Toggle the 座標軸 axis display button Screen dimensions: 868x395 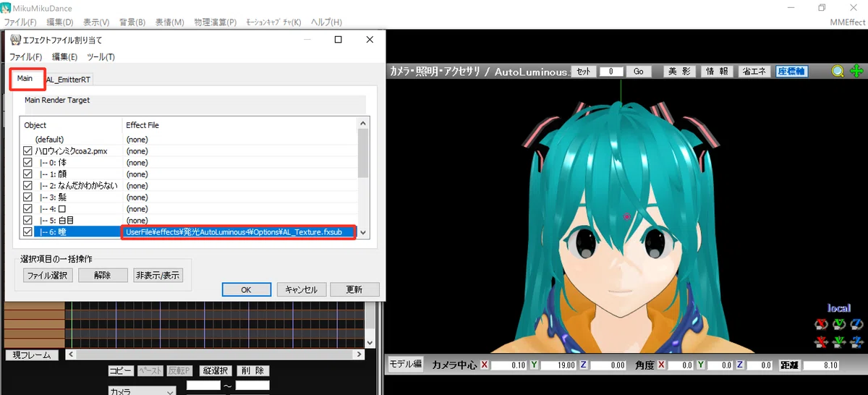[x=792, y=72]
